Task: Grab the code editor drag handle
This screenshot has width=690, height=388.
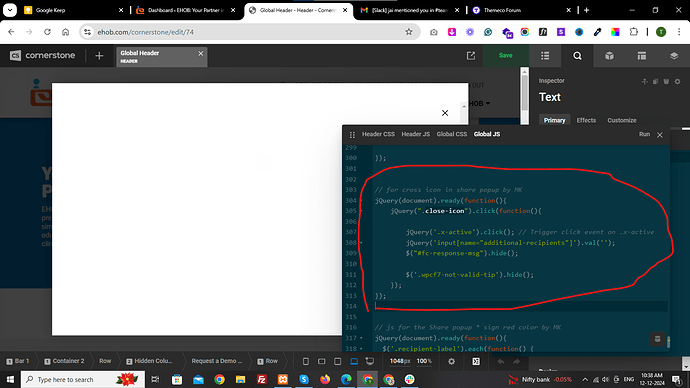Action: 352,135
